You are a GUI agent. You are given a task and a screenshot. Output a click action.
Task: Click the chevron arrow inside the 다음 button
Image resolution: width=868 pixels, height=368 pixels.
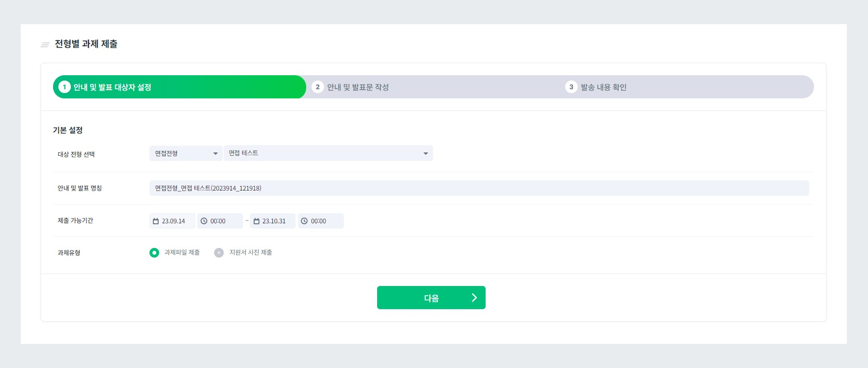(x=474, y=298)
